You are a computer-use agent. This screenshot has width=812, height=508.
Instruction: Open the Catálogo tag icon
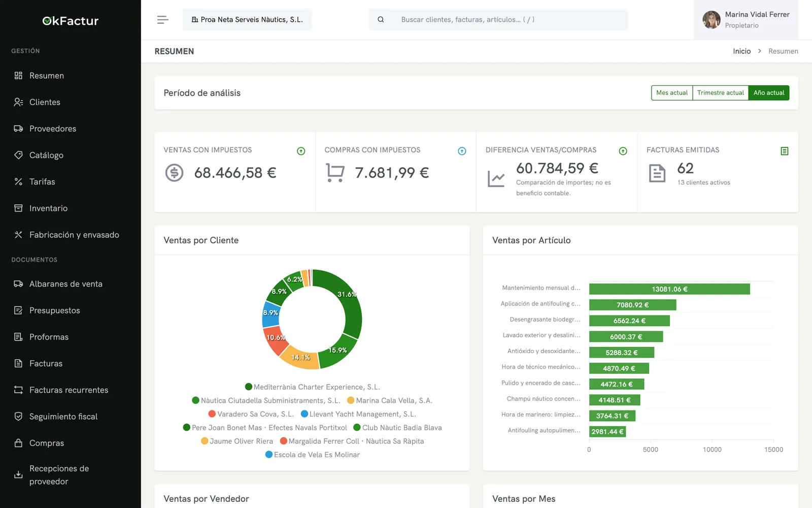point(18,155)
